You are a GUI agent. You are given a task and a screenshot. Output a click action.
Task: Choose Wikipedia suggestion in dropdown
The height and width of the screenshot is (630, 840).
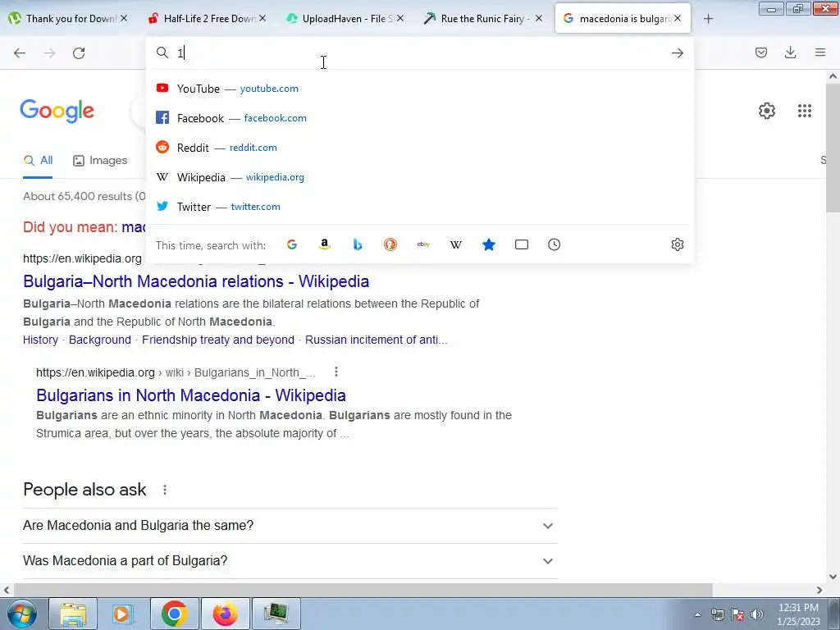point(420,177)
